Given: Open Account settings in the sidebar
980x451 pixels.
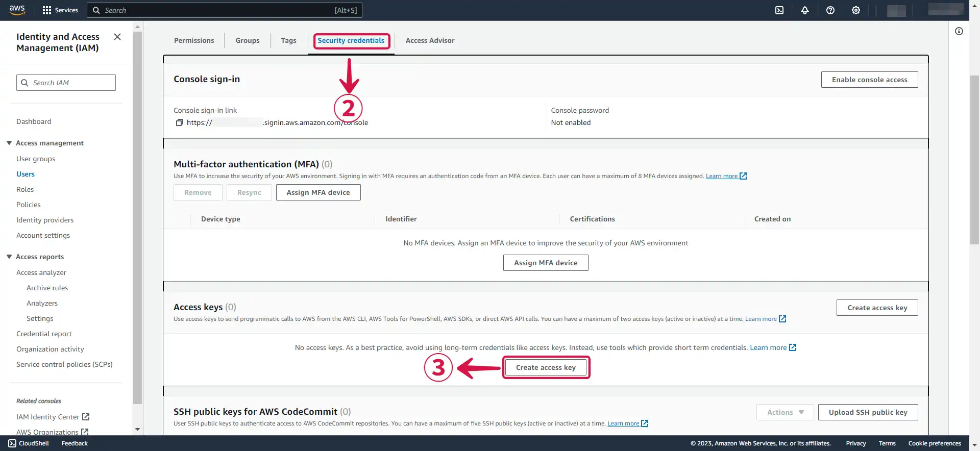Looking at the screenshot, I should tap(43, 235).
